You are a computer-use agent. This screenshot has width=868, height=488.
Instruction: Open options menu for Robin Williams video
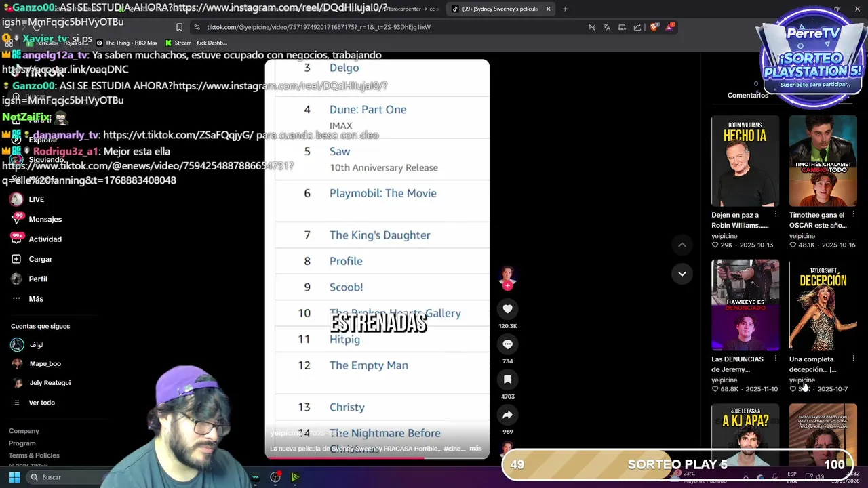pyautogui.click(x=775, y=215)
